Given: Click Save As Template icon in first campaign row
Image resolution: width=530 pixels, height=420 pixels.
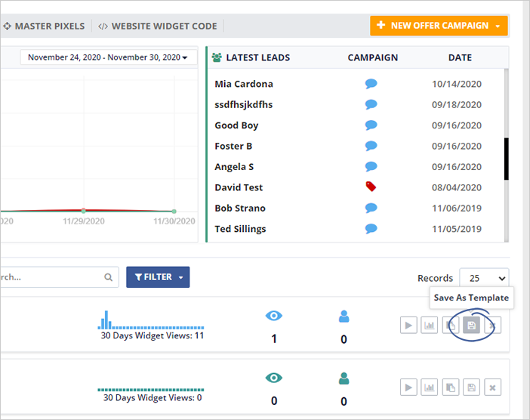Looking at the screenshot, I should pyautogui.click(x=472, y=326).
